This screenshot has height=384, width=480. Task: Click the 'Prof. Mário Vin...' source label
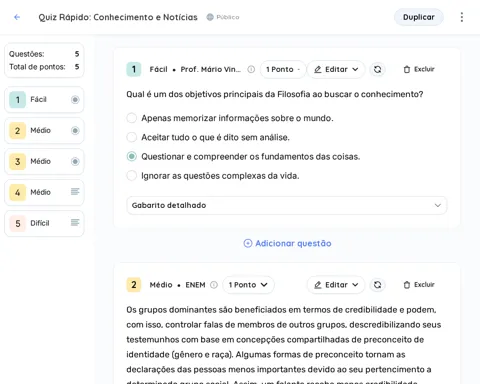point(211,69)
